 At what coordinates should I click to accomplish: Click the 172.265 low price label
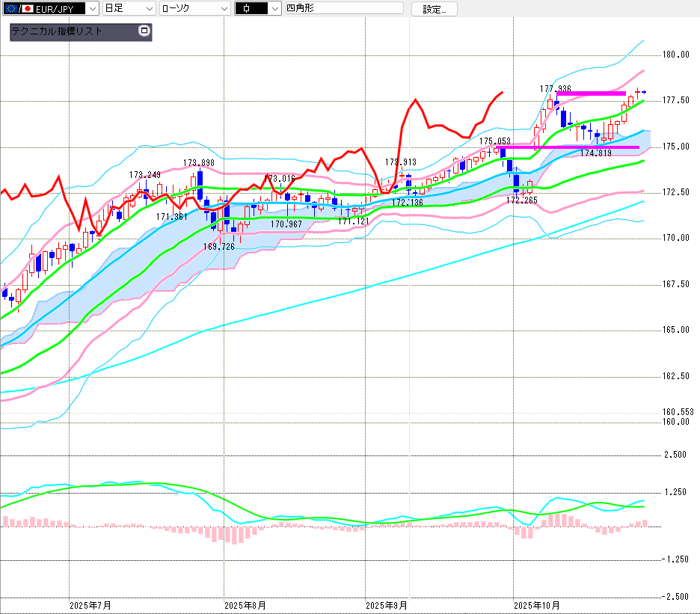point(522,200)
